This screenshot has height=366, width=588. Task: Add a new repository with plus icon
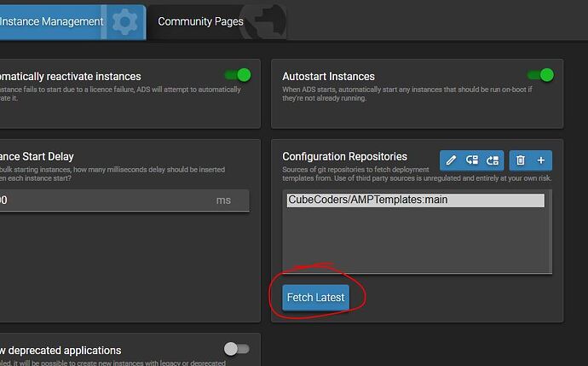pyautogui.click(x=541, y=160)
